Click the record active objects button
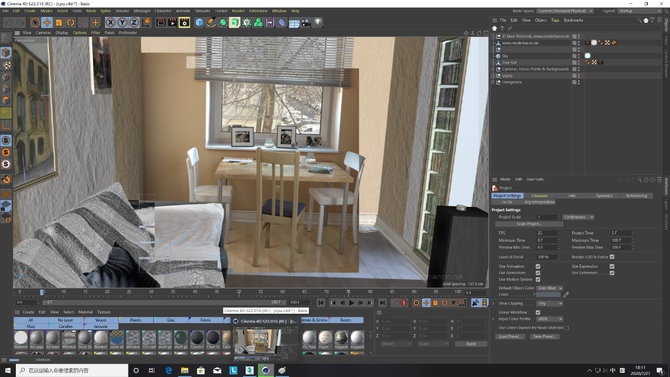This screenshot has width=670, height=377. (x=403, y=303)
